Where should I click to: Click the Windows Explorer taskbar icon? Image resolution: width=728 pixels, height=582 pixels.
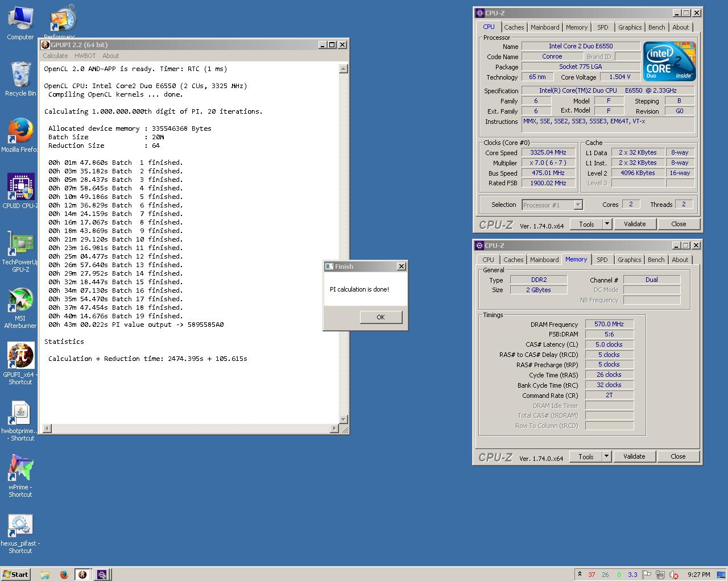[45, 575]
